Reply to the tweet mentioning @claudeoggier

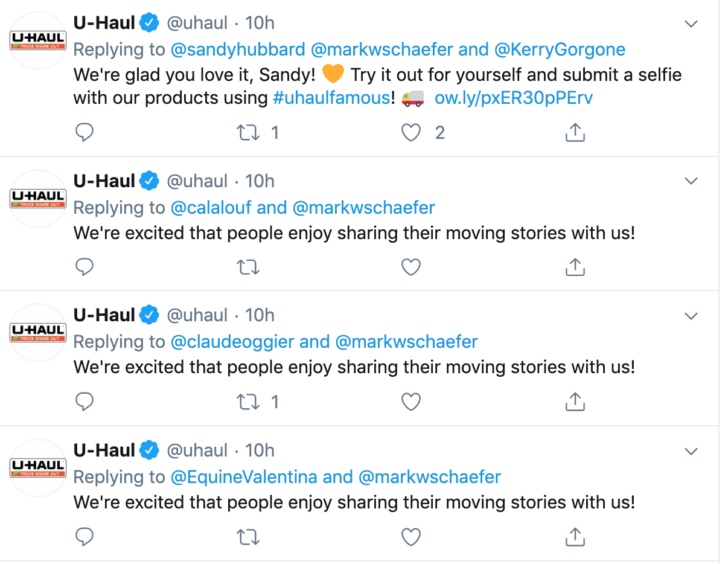(85, 402)
